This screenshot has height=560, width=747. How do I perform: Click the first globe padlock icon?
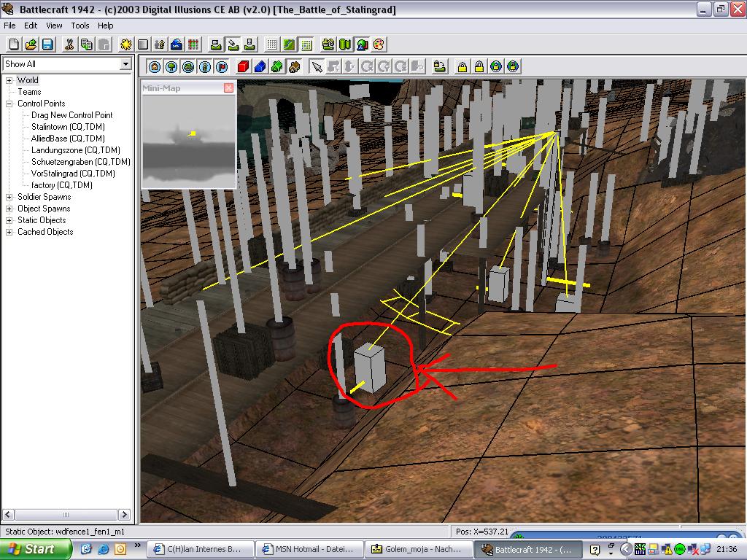tap(496, 66)
